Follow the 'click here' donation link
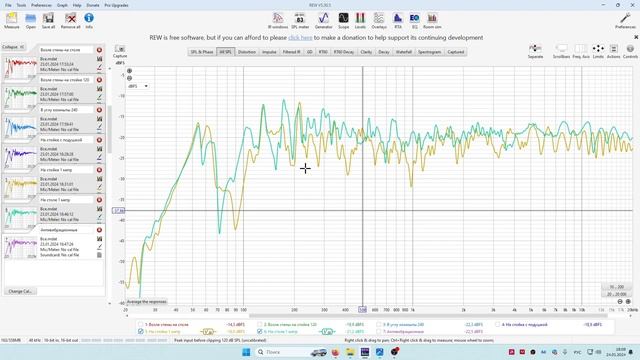This screenshot has width=640, height=360. (x=300, y=38)
